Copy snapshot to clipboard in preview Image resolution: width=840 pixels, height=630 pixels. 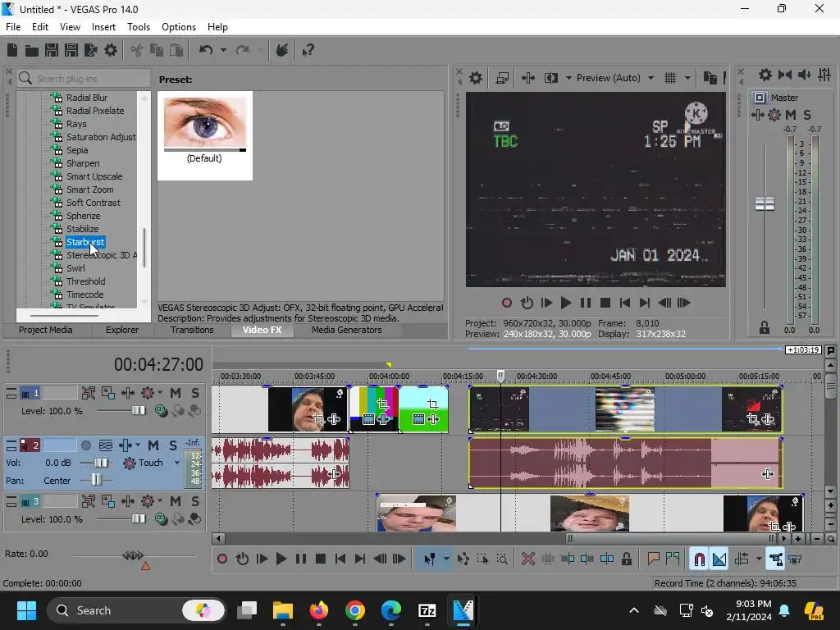click(x=710, y=78)
